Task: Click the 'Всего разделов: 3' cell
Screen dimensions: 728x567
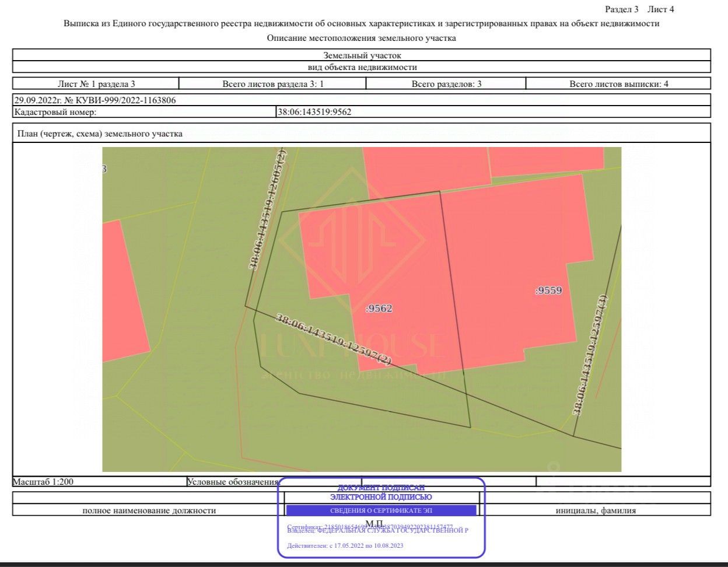Action: pos(446,84)
